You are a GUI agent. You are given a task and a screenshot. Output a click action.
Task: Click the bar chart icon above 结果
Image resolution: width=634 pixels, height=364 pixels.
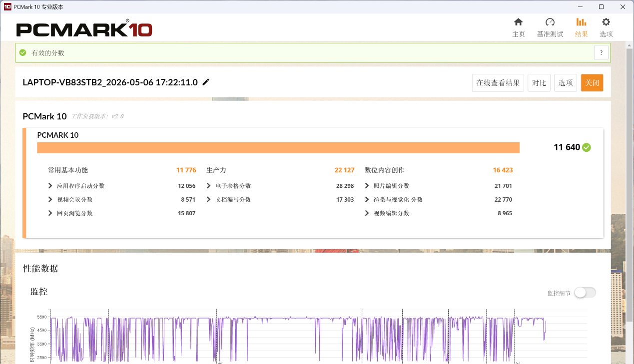581,22
